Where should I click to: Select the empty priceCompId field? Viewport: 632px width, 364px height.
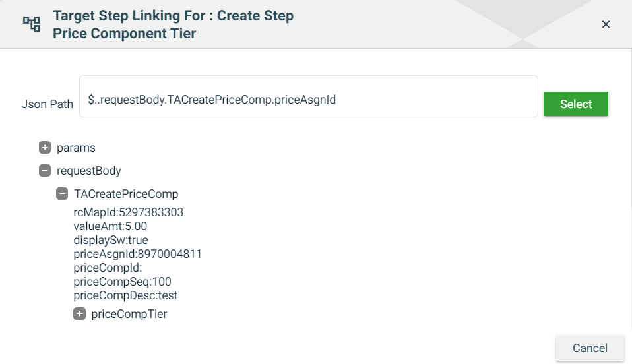[108, 268]
